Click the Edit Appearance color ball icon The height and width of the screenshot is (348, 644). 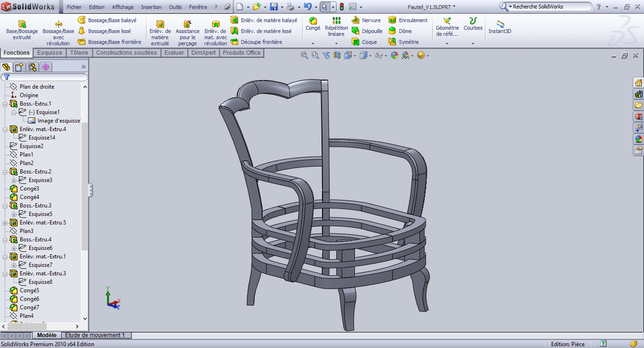pos(394,55)
